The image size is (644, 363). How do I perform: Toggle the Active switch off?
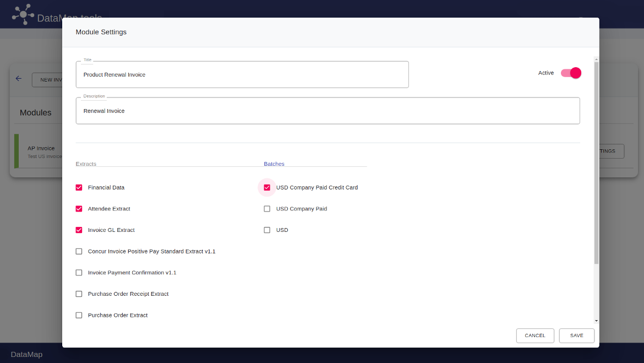pos(571,73)
